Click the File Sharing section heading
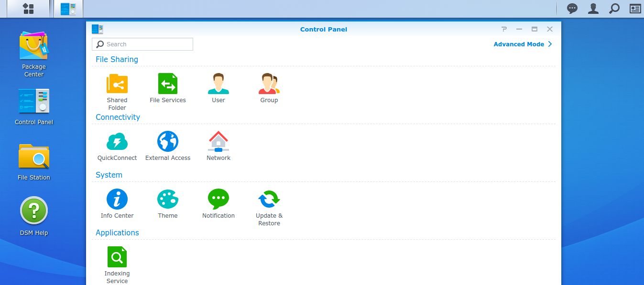 (117, 60)
